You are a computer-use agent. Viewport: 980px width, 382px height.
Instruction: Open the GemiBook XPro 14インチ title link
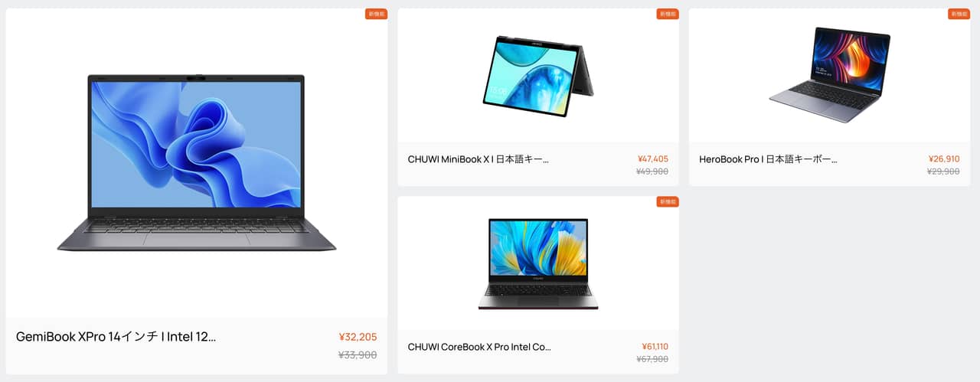116,337
